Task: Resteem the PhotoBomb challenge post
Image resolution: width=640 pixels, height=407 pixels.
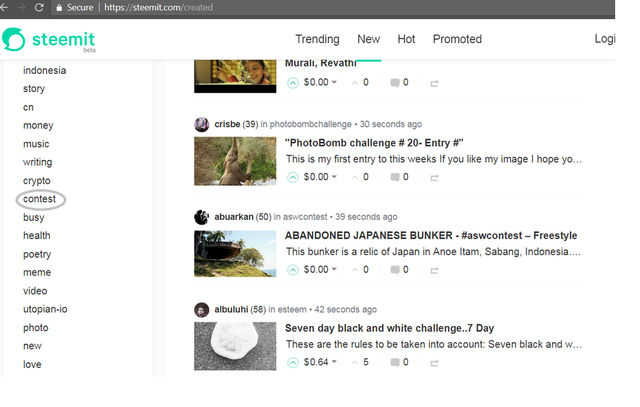Action: (x=434, y=178)
